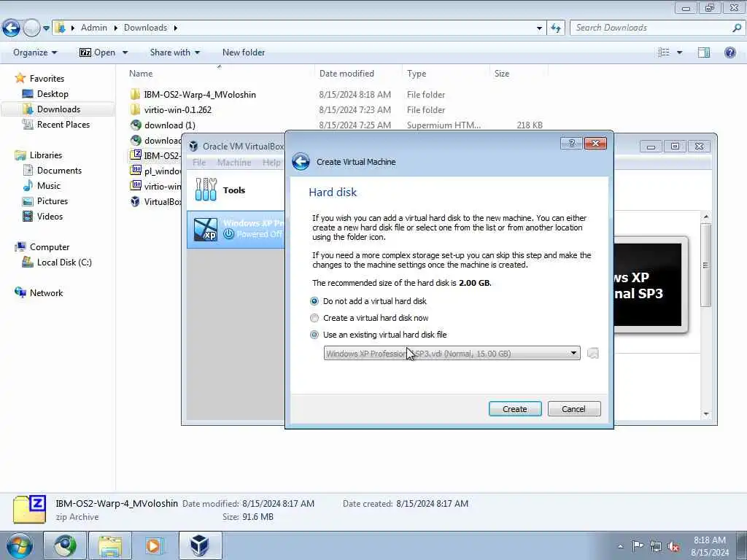The height and width of the screenshot is (560, 747).
Task: Select the virtio-win ISO file
Action: [x=156, y=186]
